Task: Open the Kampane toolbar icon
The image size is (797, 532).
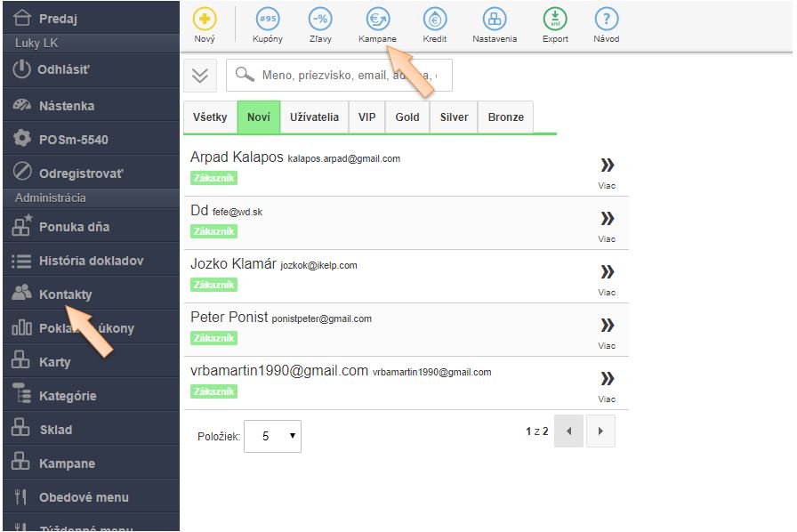Action: point(378,20)
